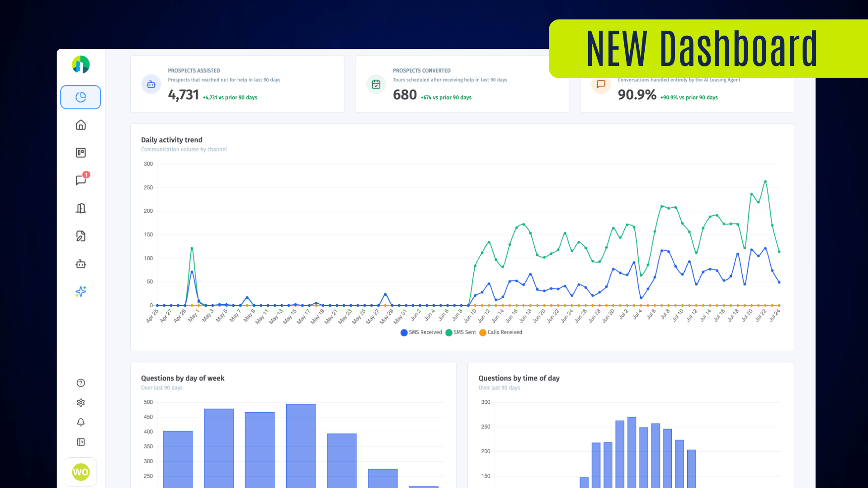Open the sparkle AI features icon
Viewport: 868px width, 488px height.
(80, 291)
